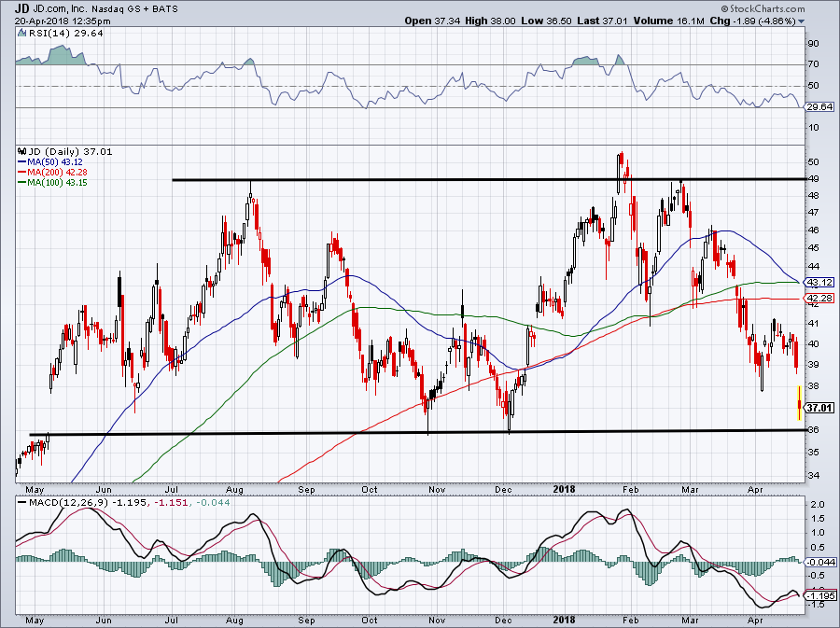Click the lower black support trendline
840x628 pixels.
pyautogui.click(x=418, y=432)
